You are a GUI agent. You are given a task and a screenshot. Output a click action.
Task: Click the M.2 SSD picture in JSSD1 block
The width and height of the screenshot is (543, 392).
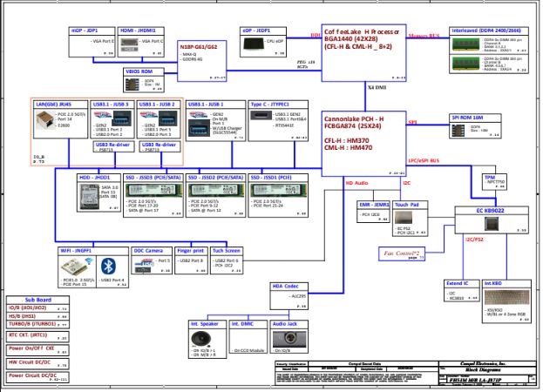(279, 190)
